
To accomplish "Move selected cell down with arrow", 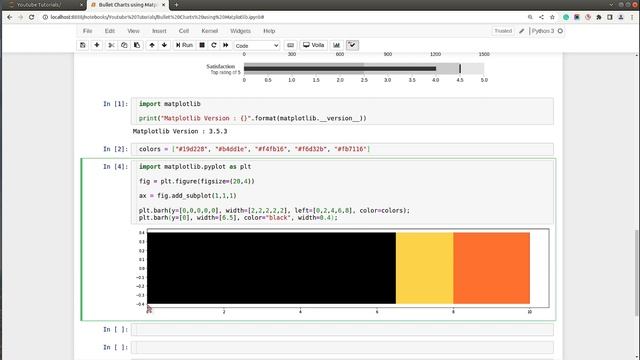I will (164, 45).
